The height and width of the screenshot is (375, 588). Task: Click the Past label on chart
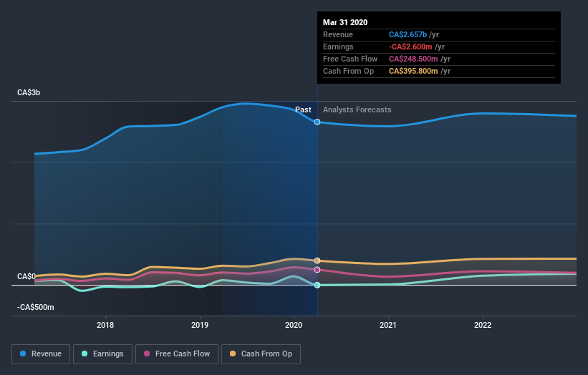[x=303, y=109]
